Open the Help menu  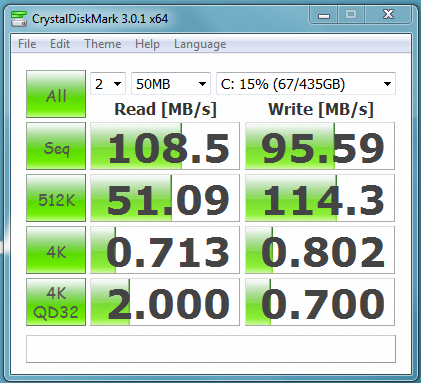pyautogui.click(x=147, y=44)
